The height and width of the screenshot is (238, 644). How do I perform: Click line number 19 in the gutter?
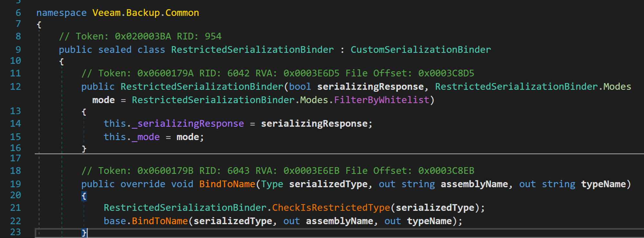[x=15, y=184]
